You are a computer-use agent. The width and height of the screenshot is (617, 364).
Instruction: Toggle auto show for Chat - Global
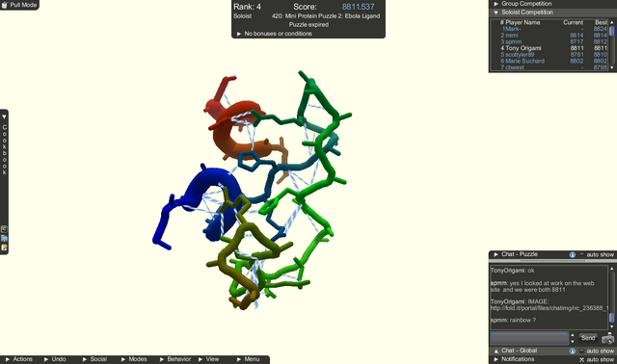(x=582, y=351)
